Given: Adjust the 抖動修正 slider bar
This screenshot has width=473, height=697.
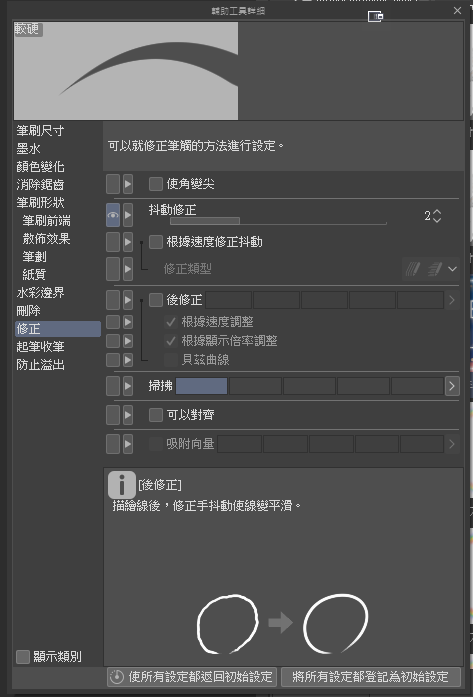Looking at the screenshot, I should coord(278,221).
